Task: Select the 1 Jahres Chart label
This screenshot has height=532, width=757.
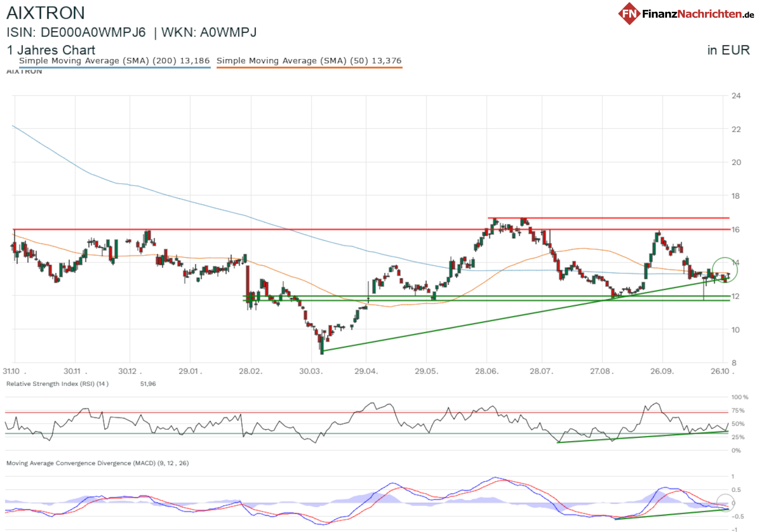Action: (x=51, y=50)
